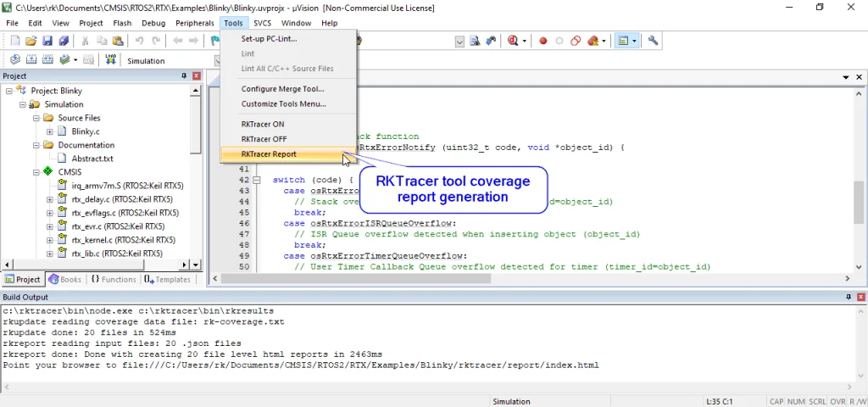Click the Download LOAD icon
The height and width of the screenshot is (407, 868).
[x=111, y=60]
